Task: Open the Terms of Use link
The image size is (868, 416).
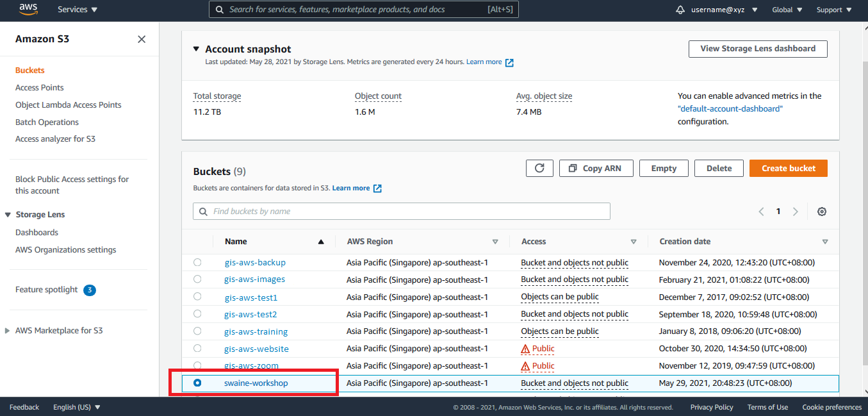Action: [767, 407]
